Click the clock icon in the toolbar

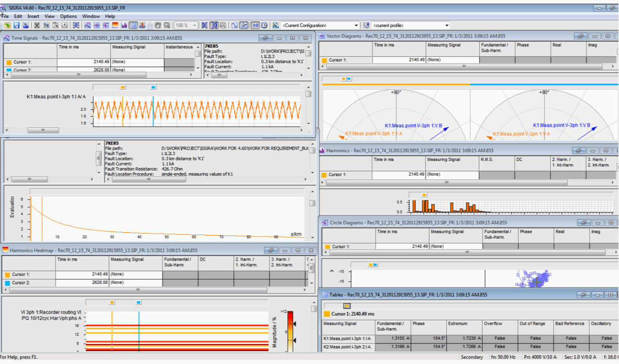tap(264, 26)
